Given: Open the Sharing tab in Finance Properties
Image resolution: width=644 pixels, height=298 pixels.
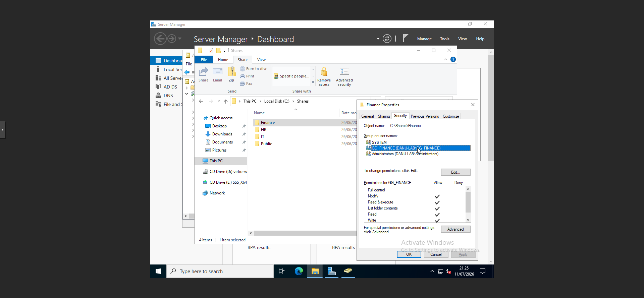Looking at the screenshot, I should pyautogui.click(x=384, y=116).
